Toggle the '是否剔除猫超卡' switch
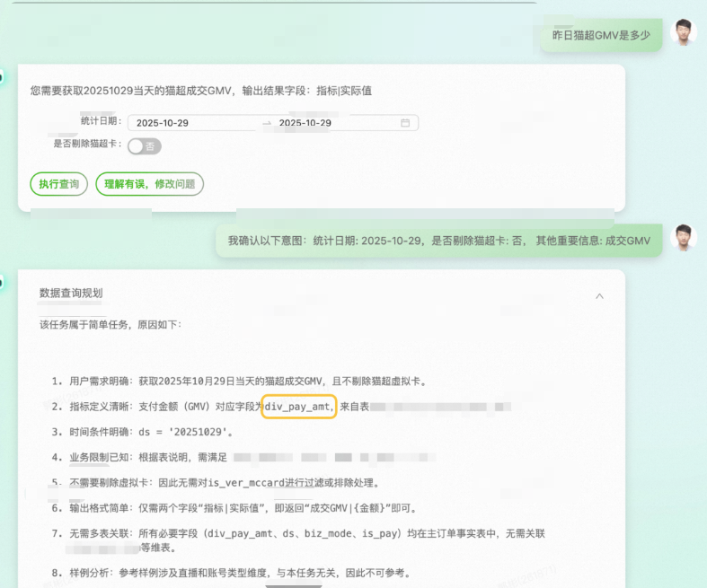Screen dimensions: 707x588 tap(144, 145)
